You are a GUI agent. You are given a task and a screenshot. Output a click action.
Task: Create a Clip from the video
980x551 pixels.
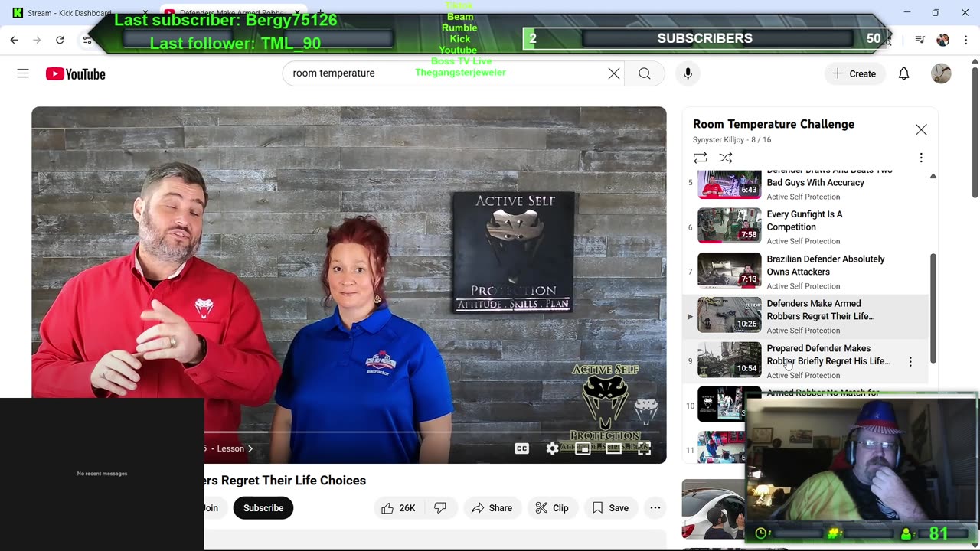pyautogui.click(x=551, y=508)
